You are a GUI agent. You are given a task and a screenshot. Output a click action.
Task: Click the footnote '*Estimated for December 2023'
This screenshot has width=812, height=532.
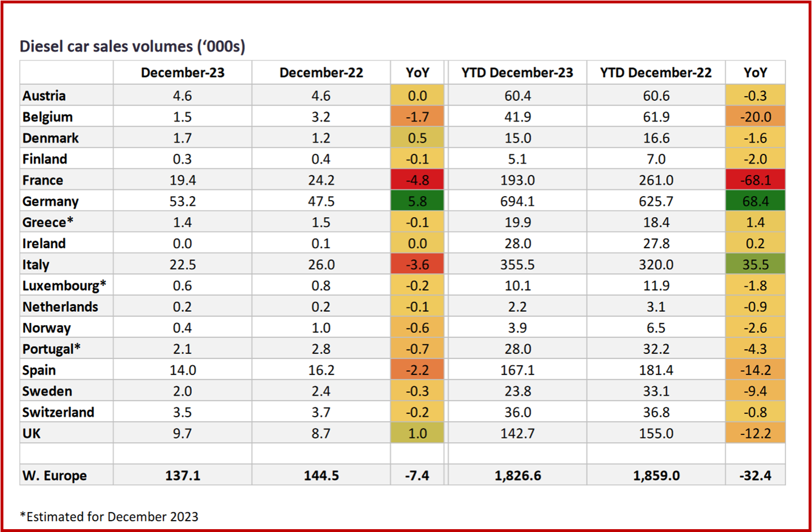(109, 517)
